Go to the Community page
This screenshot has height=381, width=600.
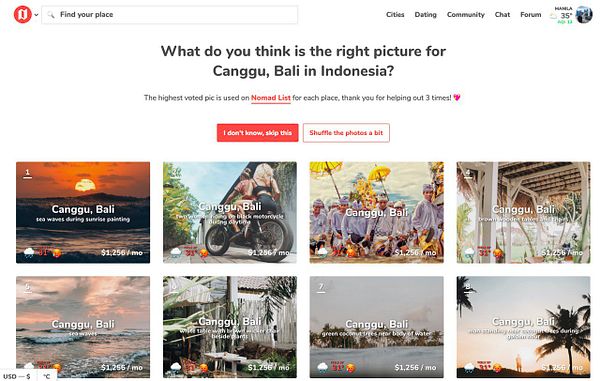[x=466, y=15]
